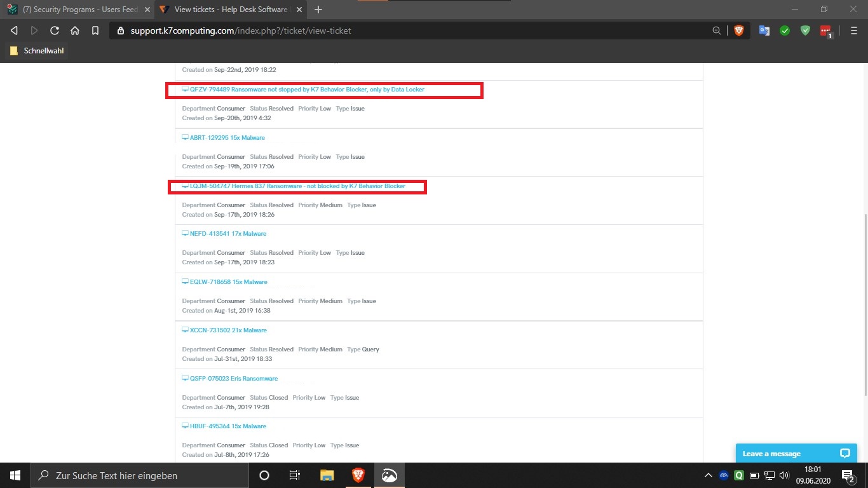Show hidden system tray icons

pos(709,475)
